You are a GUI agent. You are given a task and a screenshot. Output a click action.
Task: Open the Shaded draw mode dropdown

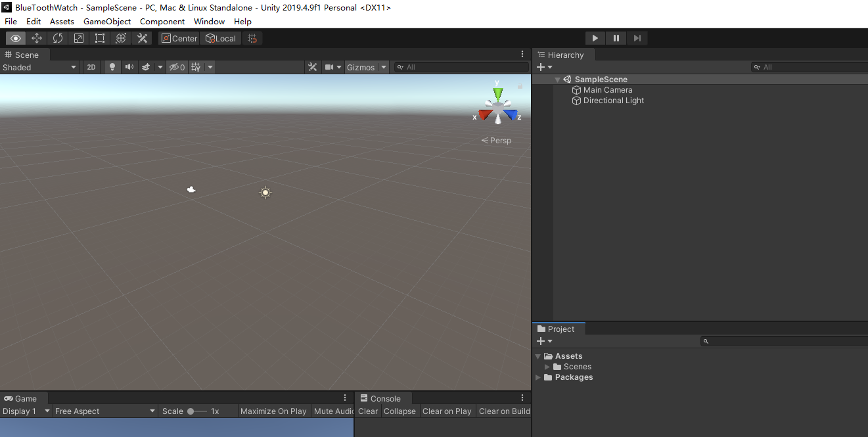coord(39,66)
